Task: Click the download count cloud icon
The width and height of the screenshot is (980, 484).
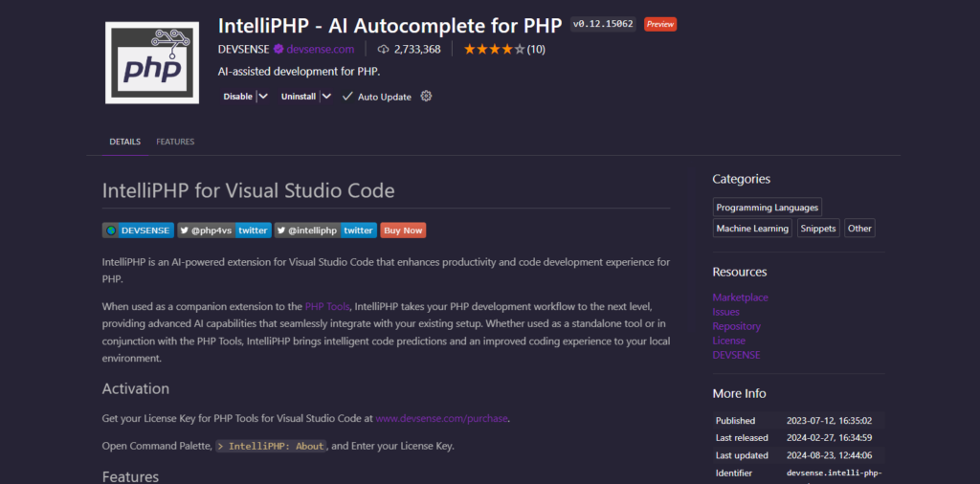Action: (384, 49)
